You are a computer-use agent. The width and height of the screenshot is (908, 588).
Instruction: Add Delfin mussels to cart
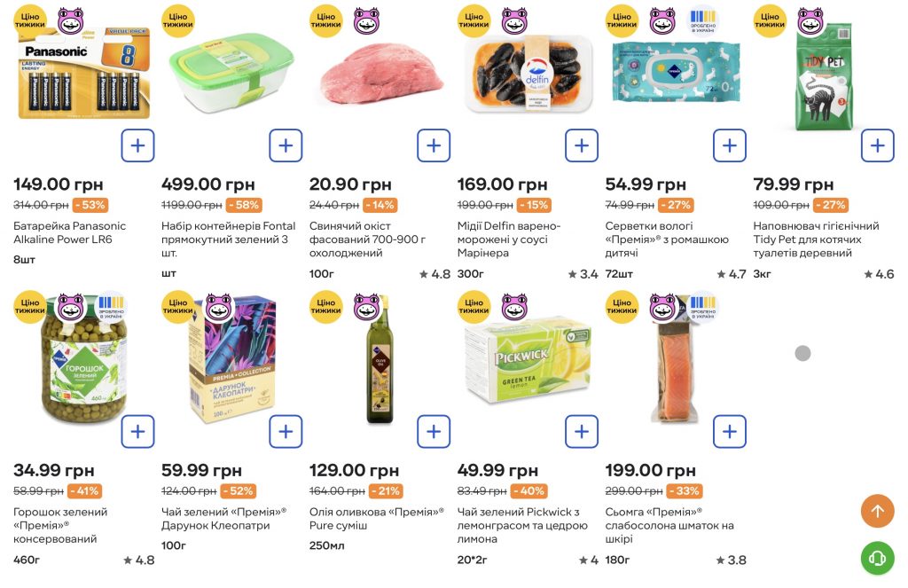[582, 145]
